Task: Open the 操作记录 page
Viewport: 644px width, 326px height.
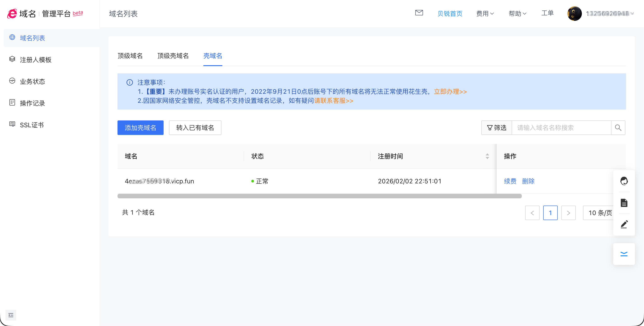Action: [x=33, y=103]
